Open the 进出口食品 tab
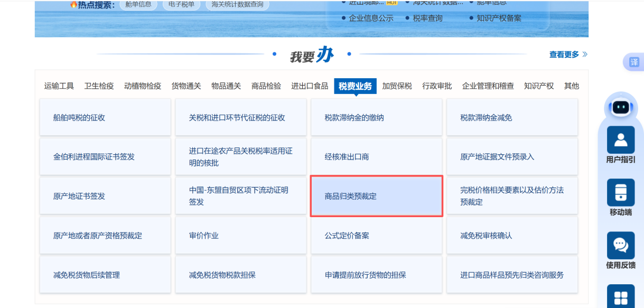The height and width of the screenshot is (308, 644). point(310,86)
